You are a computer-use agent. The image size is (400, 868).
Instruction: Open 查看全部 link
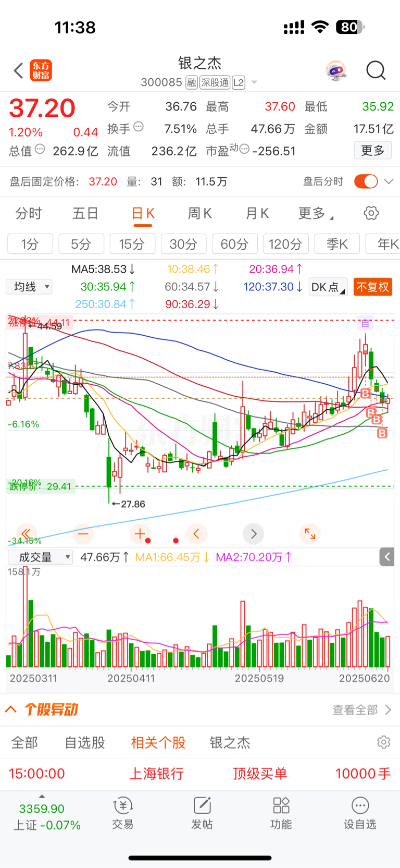[361, 710]
